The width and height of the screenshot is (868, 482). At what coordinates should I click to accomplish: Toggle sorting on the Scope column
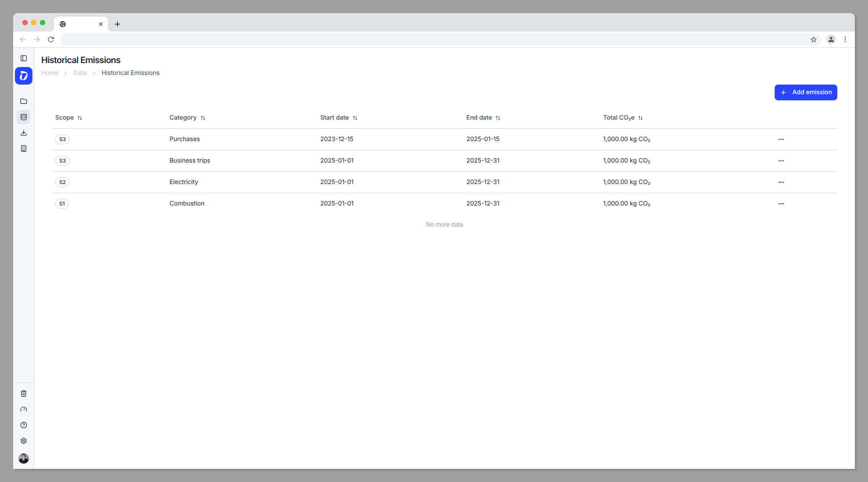80,117
